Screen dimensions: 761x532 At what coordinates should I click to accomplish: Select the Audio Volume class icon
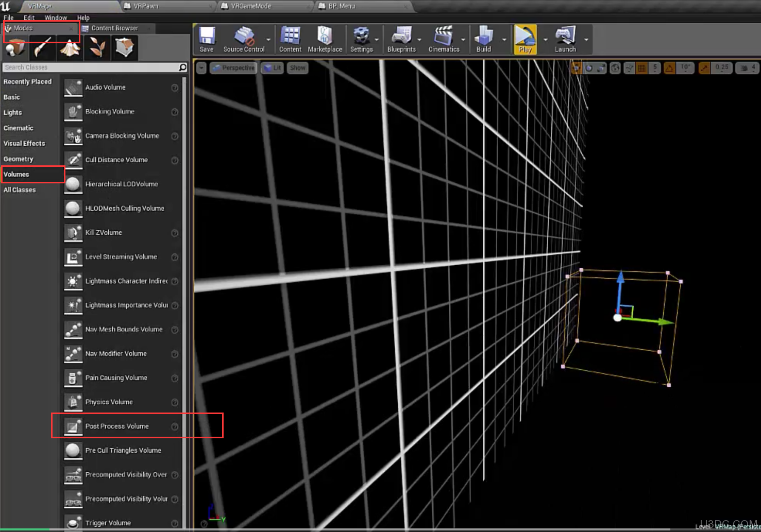coord(73,88)
